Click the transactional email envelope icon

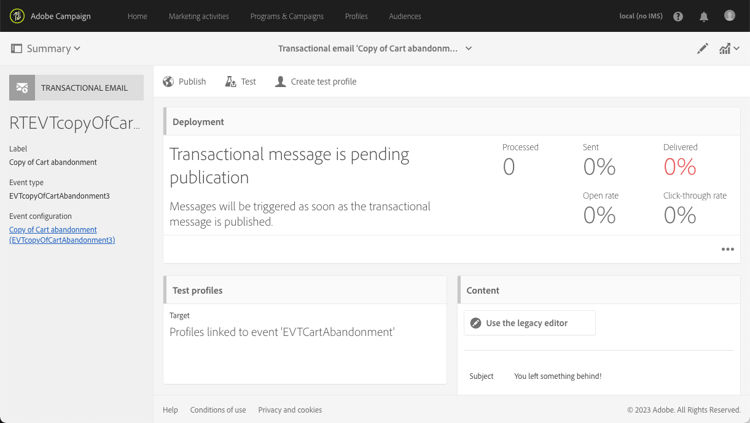tap(22, 88)
